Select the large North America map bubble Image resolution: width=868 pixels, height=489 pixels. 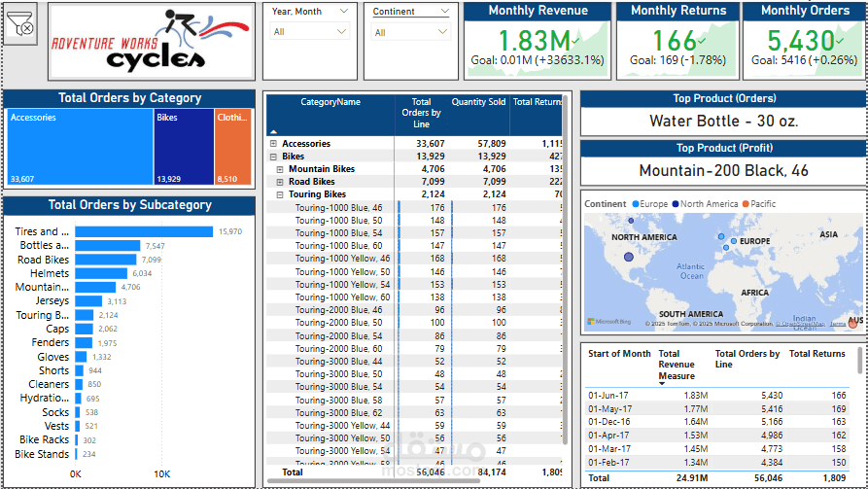[628, 257]
